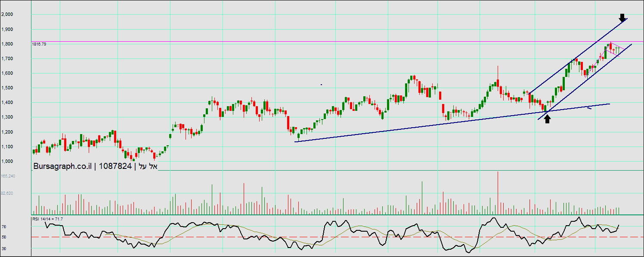This screenshot has width=644, height=257.
Task: Select the 82,620 volume scale label
Action: coord(7,193)
